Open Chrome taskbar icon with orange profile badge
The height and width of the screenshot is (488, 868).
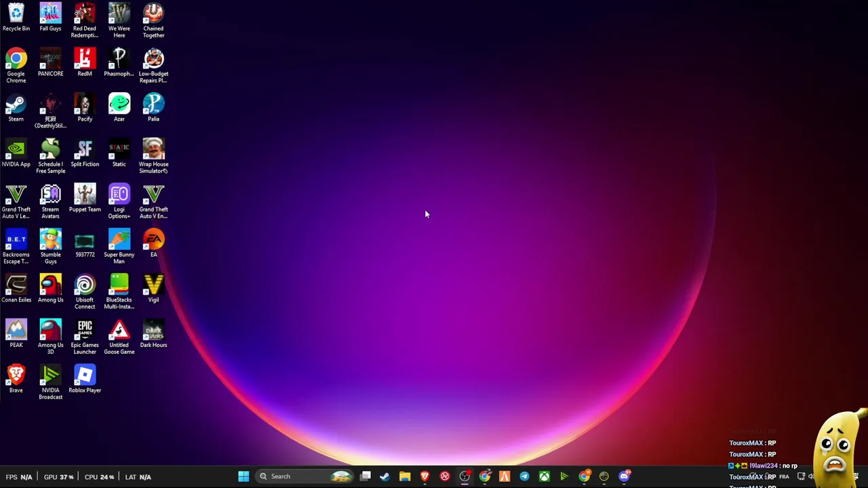coord(584,476)
